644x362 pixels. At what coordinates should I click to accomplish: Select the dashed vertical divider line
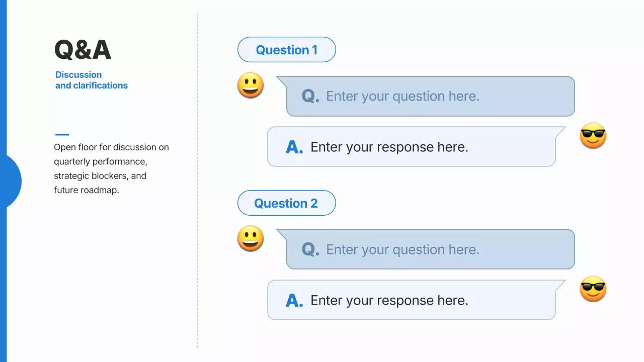tap(198, 181)
